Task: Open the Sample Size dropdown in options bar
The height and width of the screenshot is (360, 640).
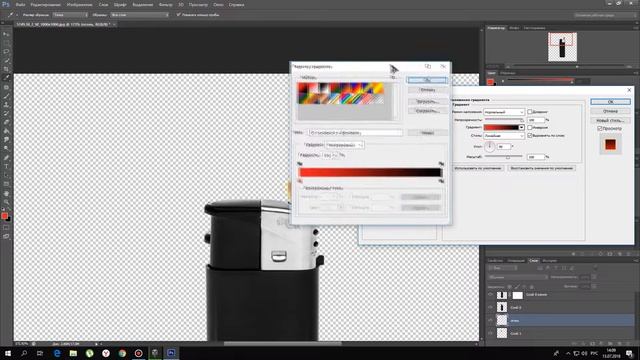Action: [x=70, y=15]
